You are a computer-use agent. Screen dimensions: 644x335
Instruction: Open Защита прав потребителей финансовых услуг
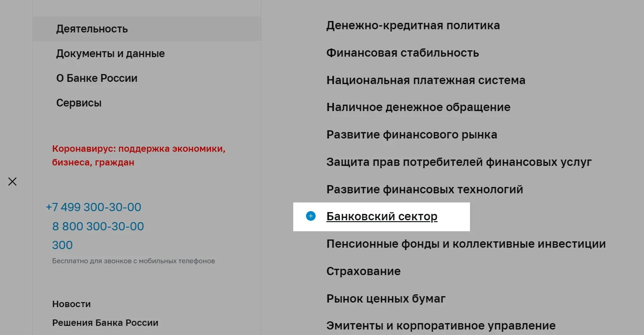[459, 162]
